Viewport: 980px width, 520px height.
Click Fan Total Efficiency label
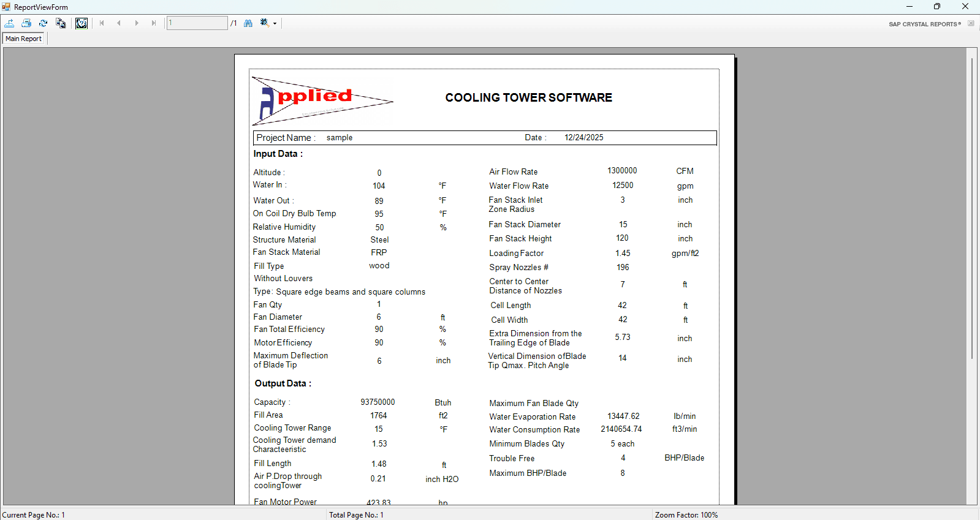tap(289, 330)
